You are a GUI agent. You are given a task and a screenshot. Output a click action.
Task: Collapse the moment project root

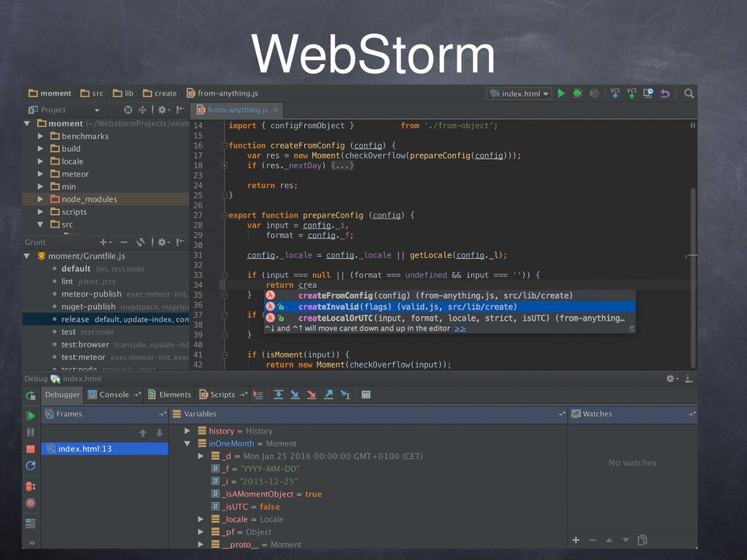pos(27,124)
